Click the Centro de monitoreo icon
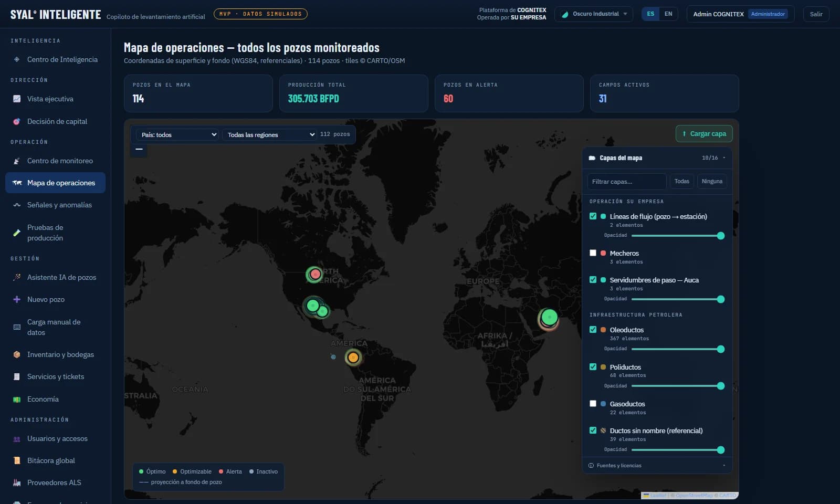Image resolution: width=840 pixels, height=504 pixels. coord(17,161)
